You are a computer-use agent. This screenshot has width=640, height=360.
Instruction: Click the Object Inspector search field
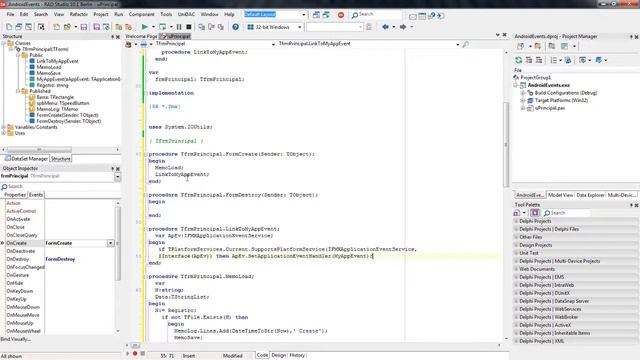click(x=60, y=187)
